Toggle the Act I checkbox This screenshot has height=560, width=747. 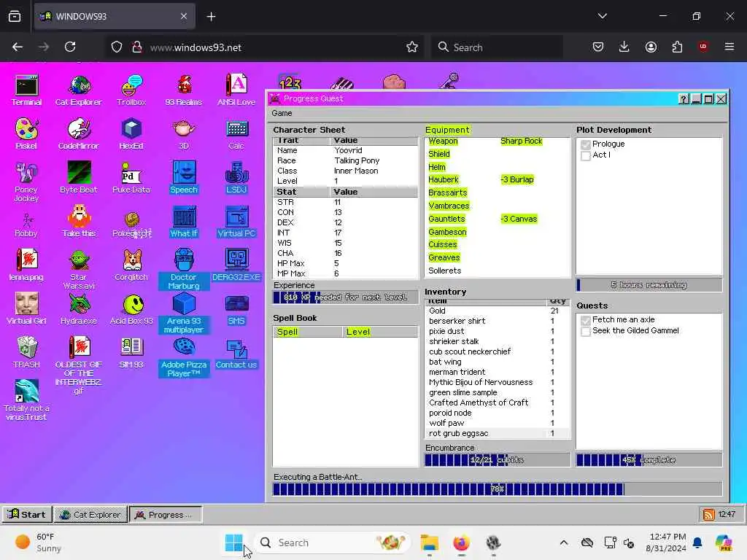pyautogui.click(x=586, y=155)
